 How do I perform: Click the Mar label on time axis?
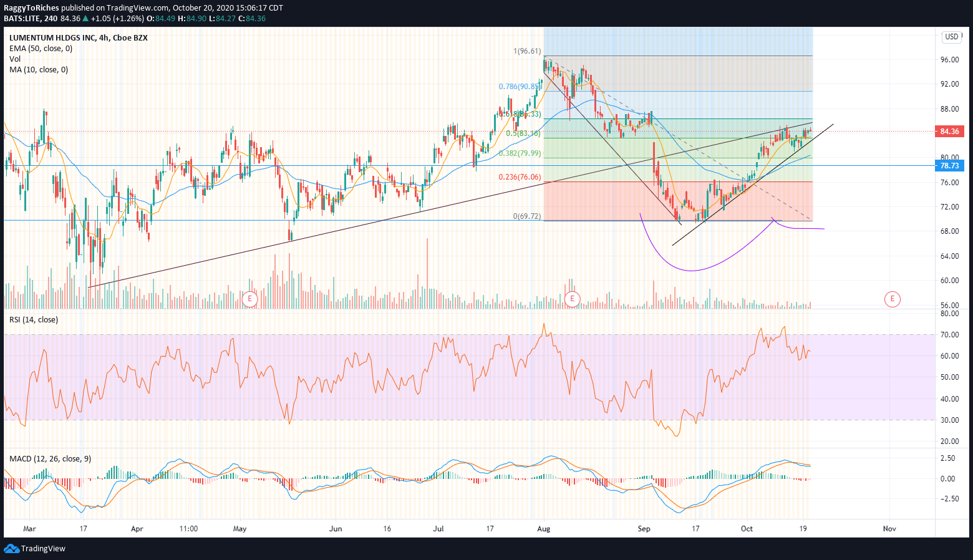tap(29, 529)
